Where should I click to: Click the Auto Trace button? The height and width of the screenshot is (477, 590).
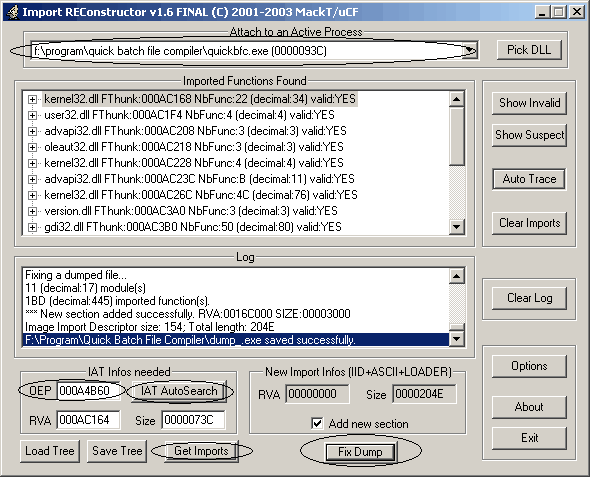(x=529, y=179)
